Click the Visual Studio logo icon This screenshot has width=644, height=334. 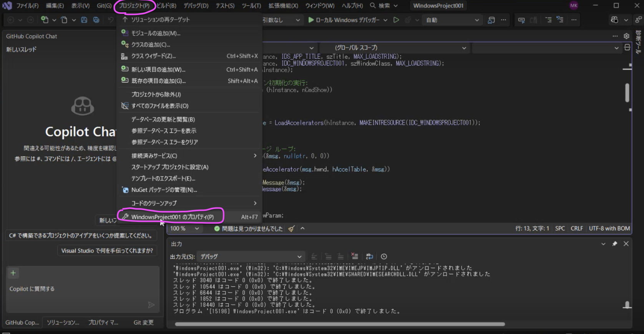point(7,5)
